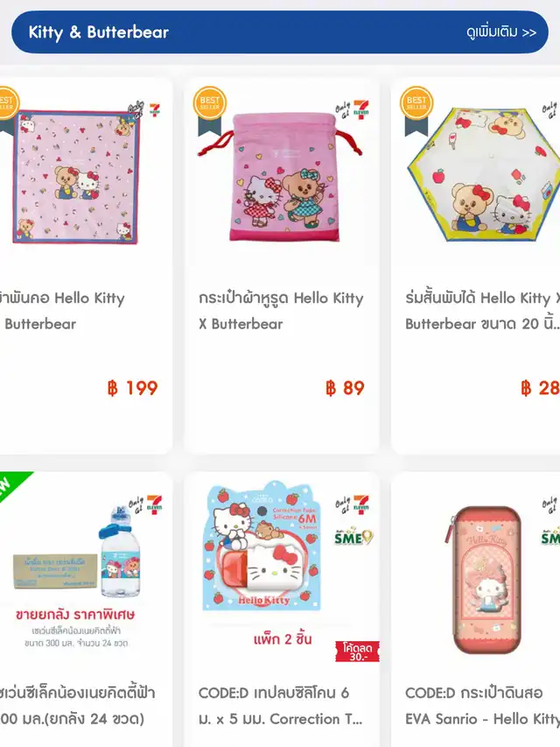Open the pink drawstring bag product image
Image resolution: width=560 pixels, height=747 pixels.
pyautogui.click(x=281, y=176)
